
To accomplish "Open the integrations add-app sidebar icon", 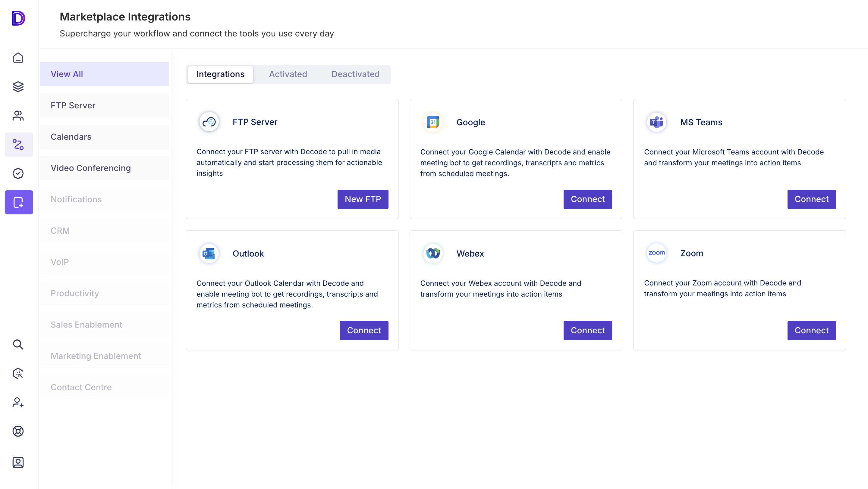I will coord(19,202).
